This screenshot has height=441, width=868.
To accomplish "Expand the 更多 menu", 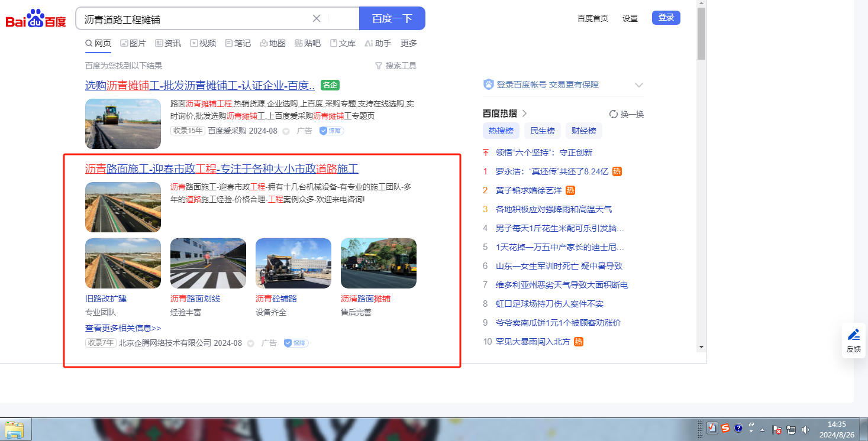I will point(409,43).
